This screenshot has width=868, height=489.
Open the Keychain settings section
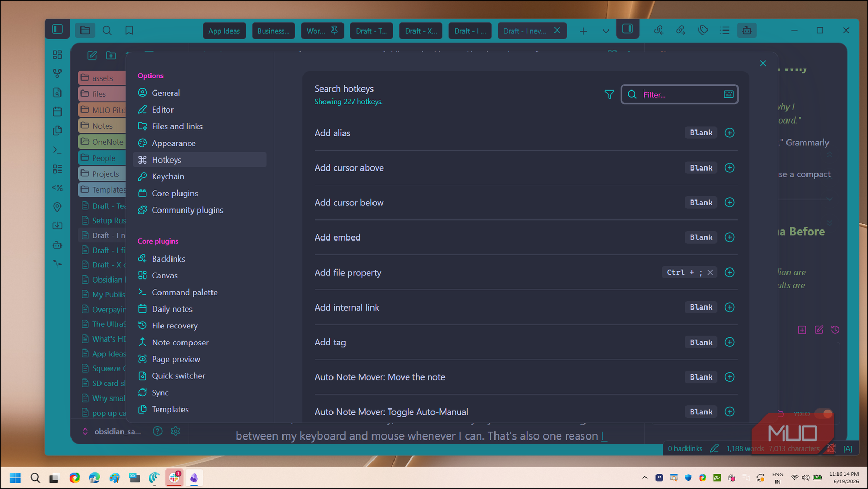click(x=199, y=176)
